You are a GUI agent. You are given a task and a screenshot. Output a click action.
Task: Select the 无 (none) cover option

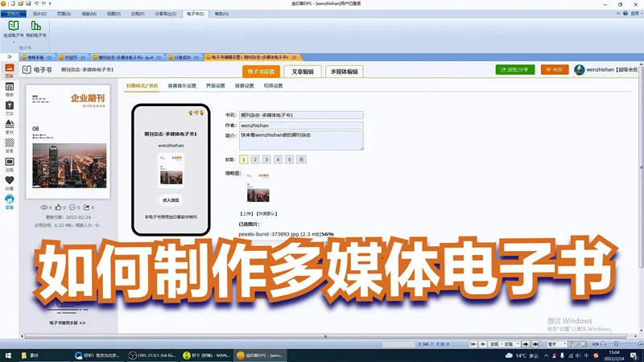[301, 159]
